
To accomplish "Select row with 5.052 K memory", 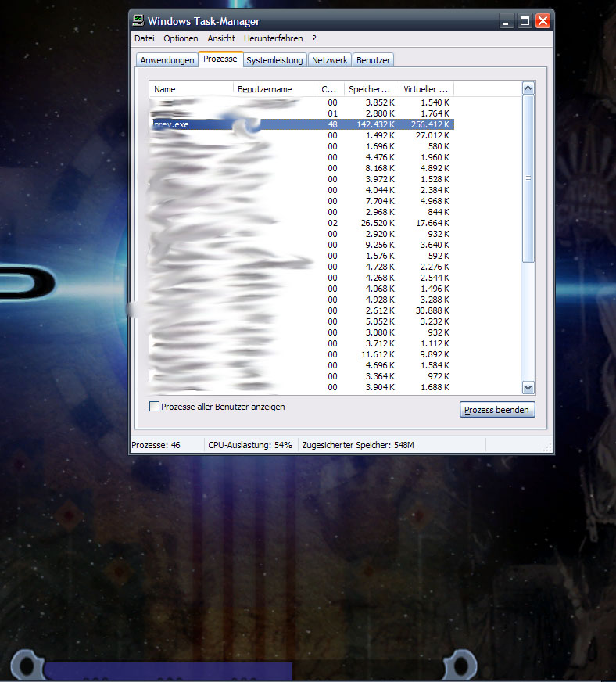I will (x=302, y=321).
